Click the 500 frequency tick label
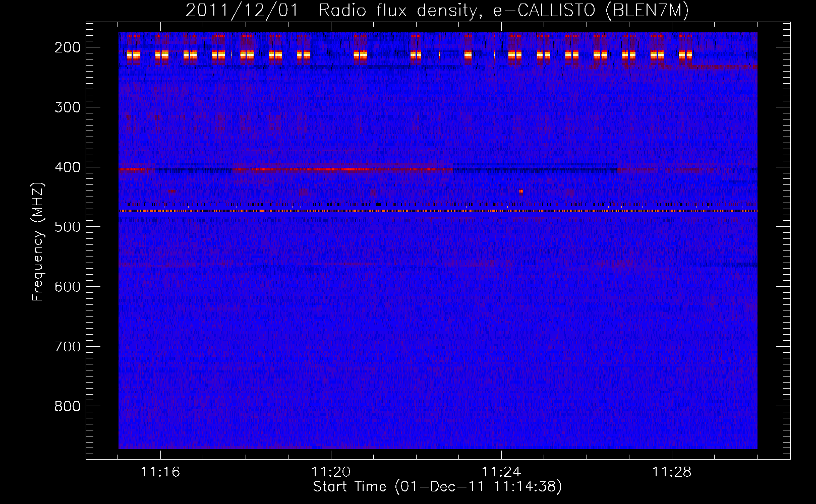816x504 pixels. (x=68, y=227)
